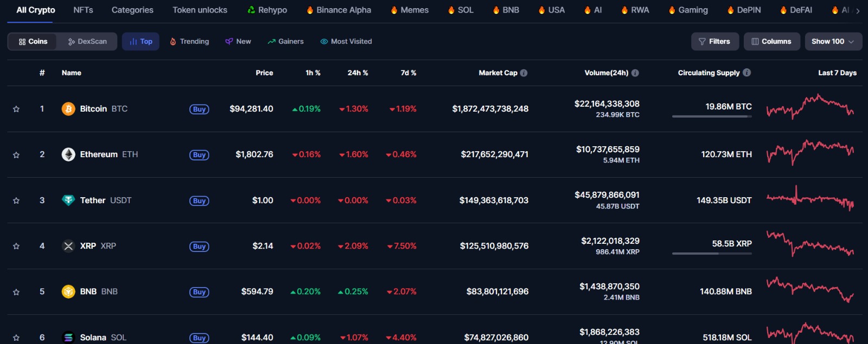Image resolution: width=868 pixels, height=344 pixels.
Task: Open the DePIN category
Action: 744,10
